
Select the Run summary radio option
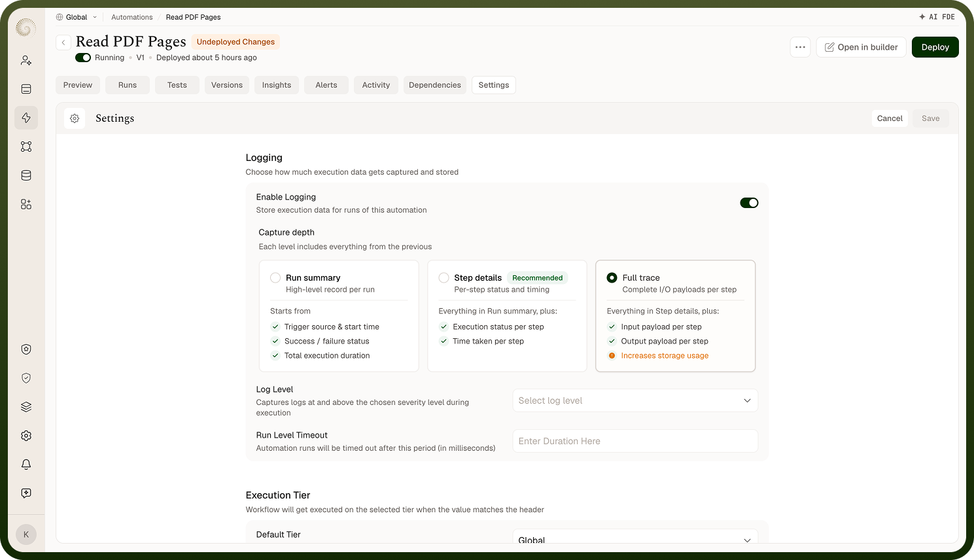pyautogui.click(x=275, y=278)
